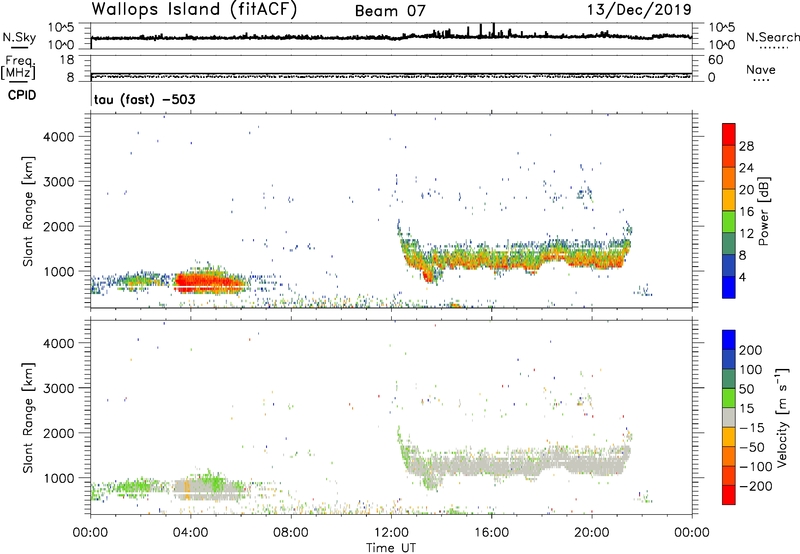Click the 'N.Sky' legend label
The height and width of the screenshot is (554, 800).
[x=19, y=37]
